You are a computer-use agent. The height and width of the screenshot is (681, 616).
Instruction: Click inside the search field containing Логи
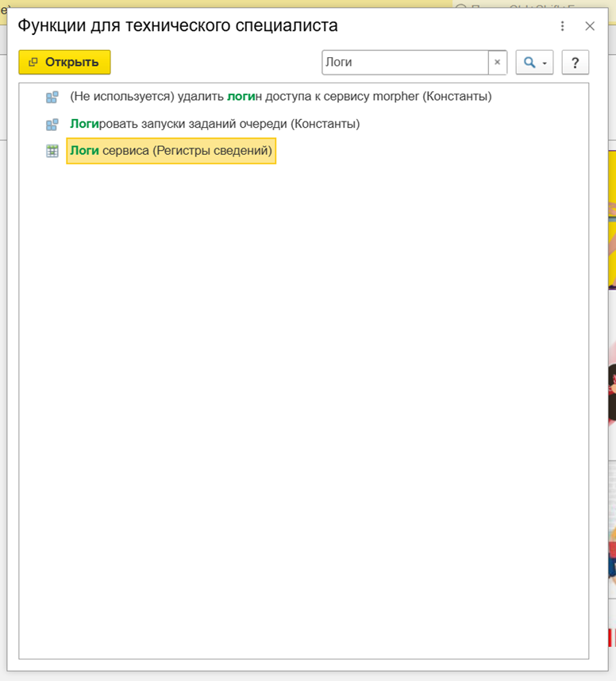point(403,62)
